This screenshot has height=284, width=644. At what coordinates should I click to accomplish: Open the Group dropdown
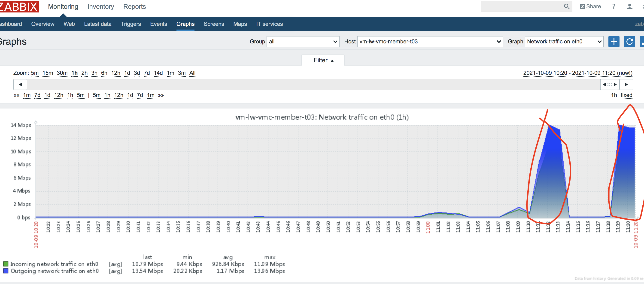[x=303, y=42]
